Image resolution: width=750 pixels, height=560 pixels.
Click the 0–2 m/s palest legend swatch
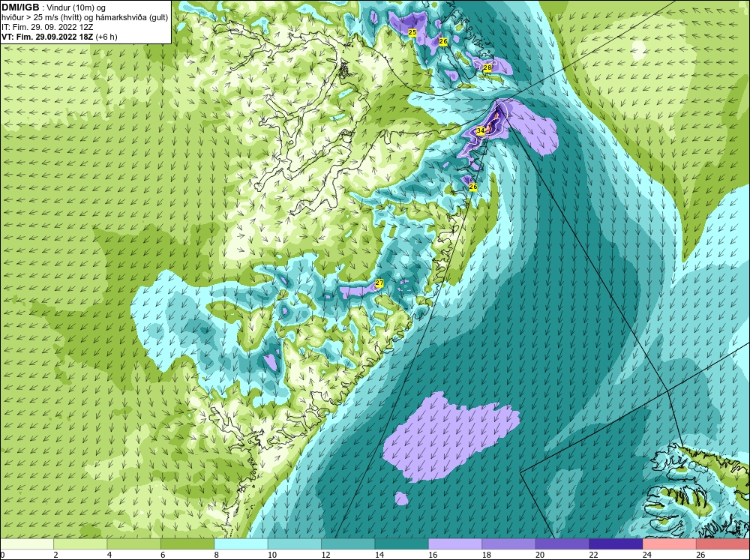pos(27,544)
